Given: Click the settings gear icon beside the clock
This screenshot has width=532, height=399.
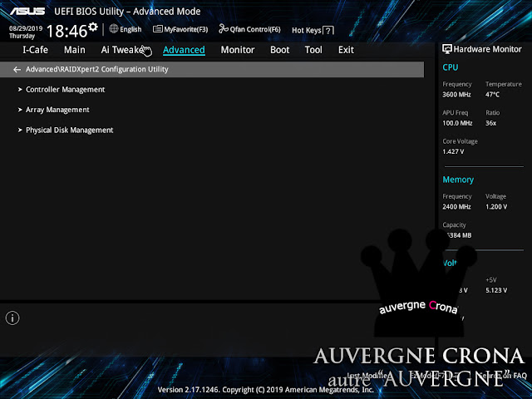Looking at the screenshot, I should (93, 27).
